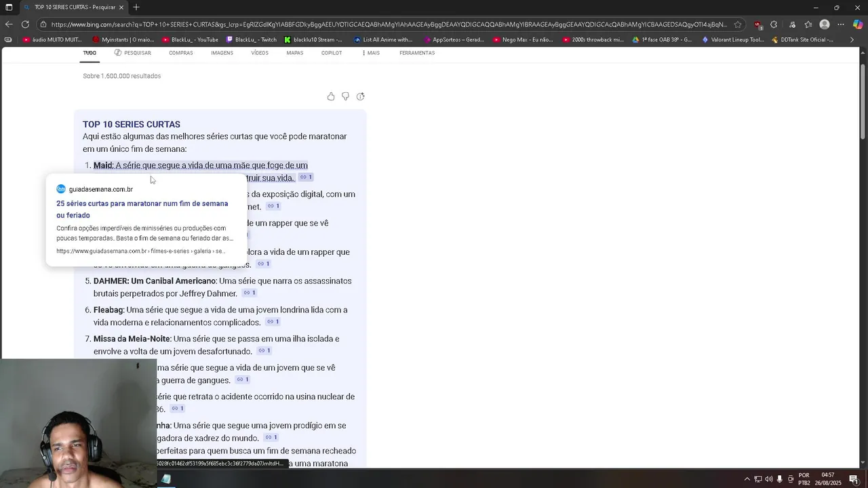Open the blacklu10 Stream bookmark
Image resolution: width=868 pixels, height=488 pixels.
pyautogui.click(x=313, y=40)
